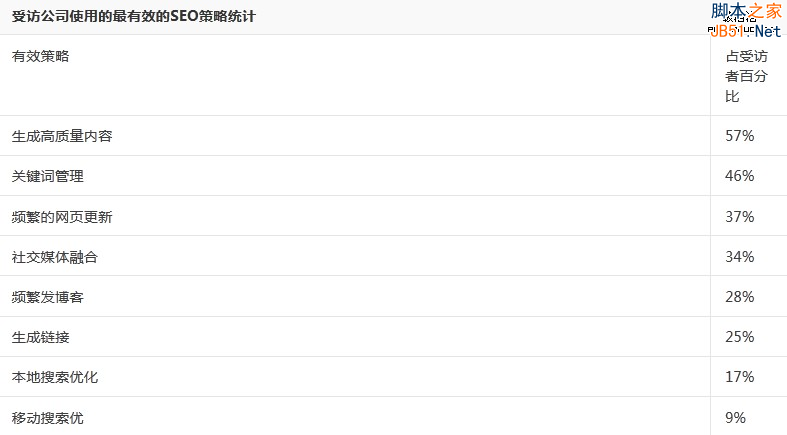Image resolution: width=787 pixels, height=435 pixels.
Task: Select the 25% percentage cell
Action: 739,337
